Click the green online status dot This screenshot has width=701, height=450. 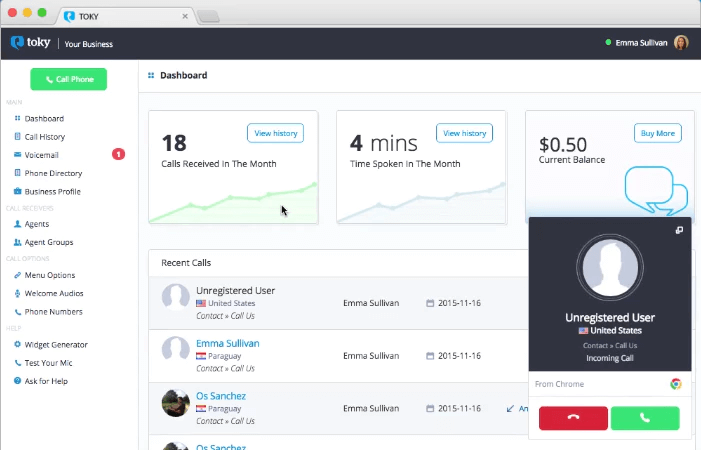pos(608,42)
